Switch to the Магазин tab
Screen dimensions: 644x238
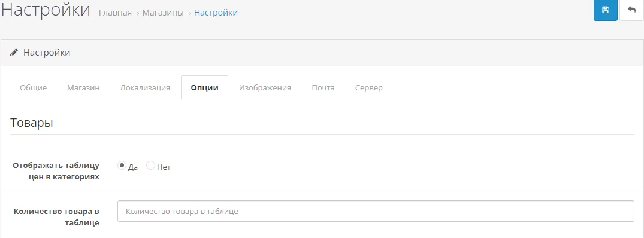pos(83,88)
